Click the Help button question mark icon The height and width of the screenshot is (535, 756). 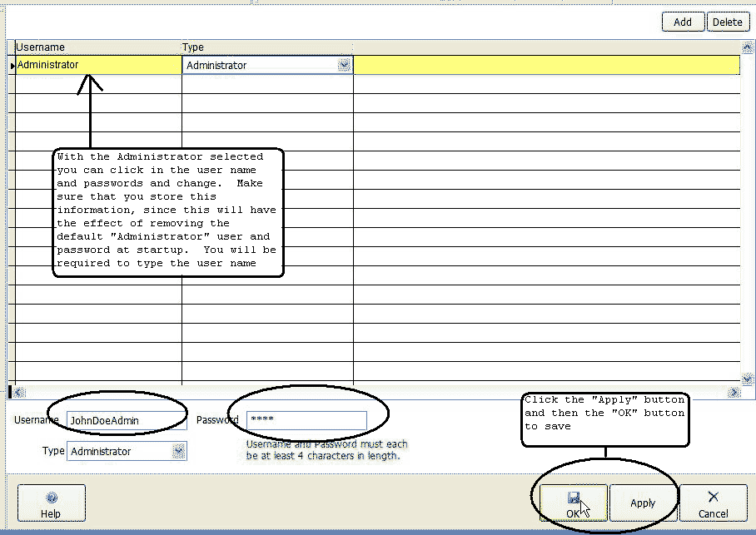pos(52,498)
